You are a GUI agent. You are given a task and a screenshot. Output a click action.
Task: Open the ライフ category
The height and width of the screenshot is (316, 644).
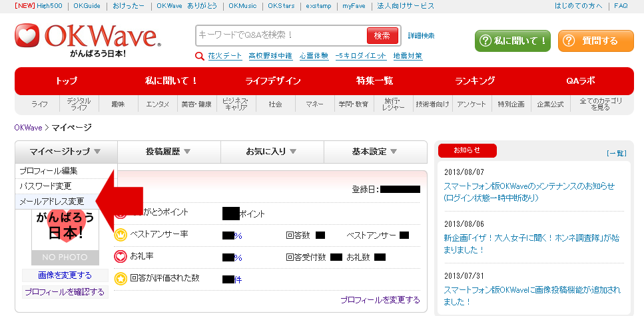[x=40, y=104]
